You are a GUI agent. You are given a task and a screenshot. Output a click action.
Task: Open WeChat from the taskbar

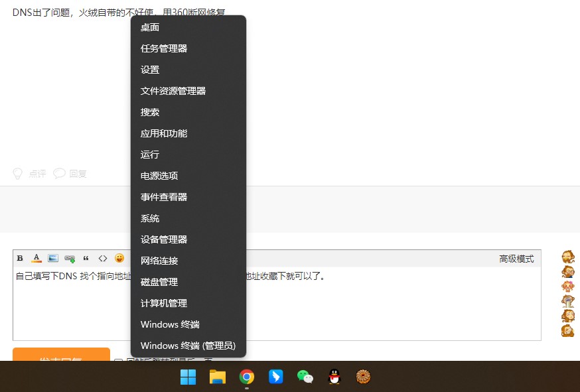tap(305, 377)
